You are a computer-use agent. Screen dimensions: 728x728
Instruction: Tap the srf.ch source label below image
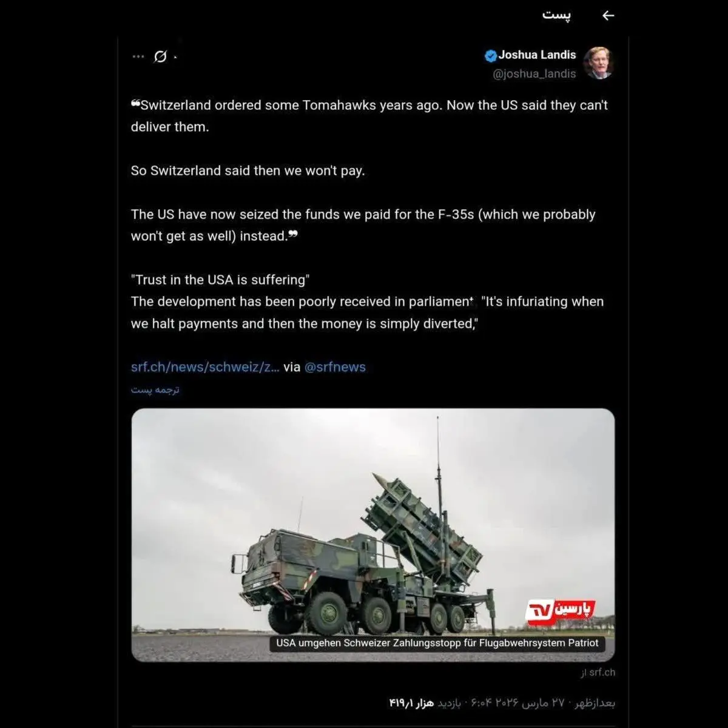598,672
